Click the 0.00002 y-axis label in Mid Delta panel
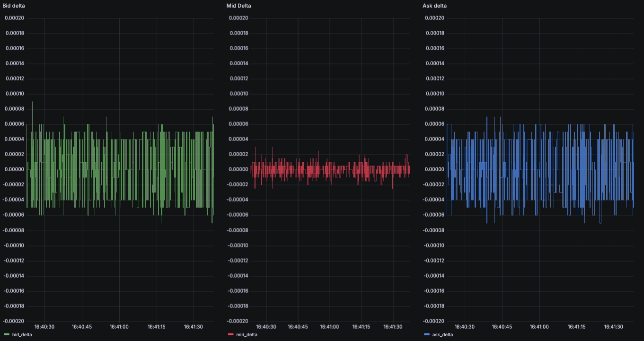The height and width of the screenshot is (341, 644). click(x=239, y=154)
